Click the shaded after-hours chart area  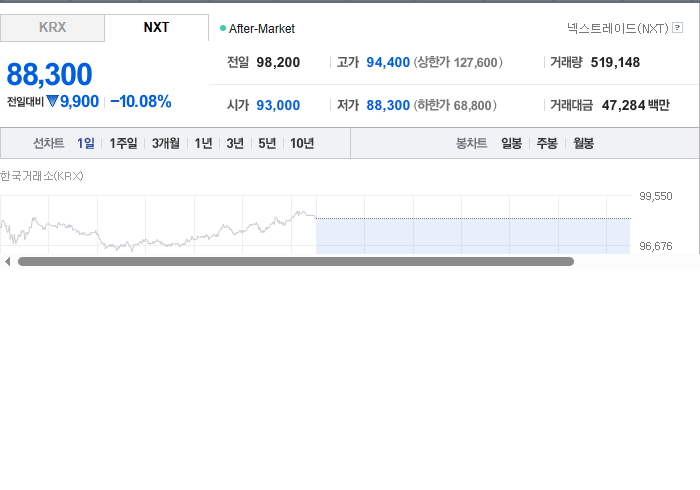tap(473, 236)
